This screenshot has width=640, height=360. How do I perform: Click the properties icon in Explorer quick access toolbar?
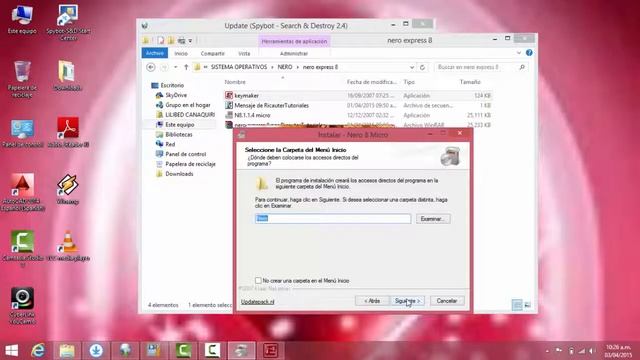click(160, 40)
